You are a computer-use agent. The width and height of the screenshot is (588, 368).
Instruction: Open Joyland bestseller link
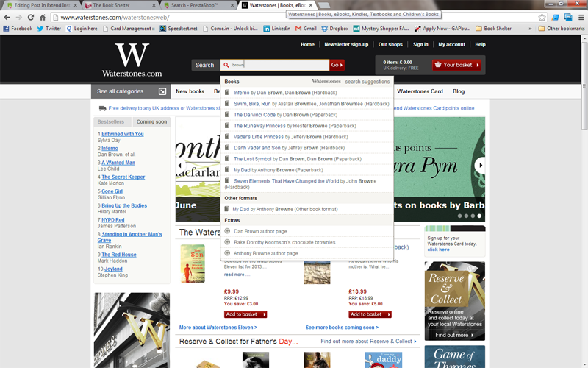[x=113, y=269]
